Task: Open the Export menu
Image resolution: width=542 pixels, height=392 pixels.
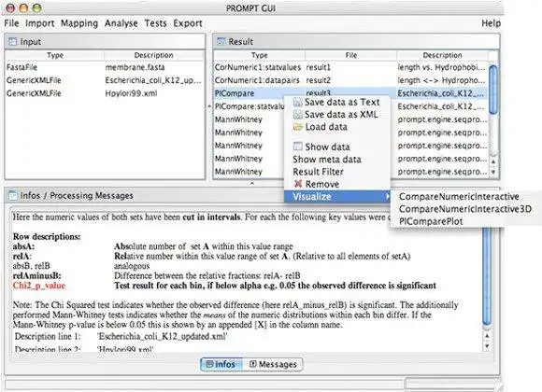Action: click(188, 23)
